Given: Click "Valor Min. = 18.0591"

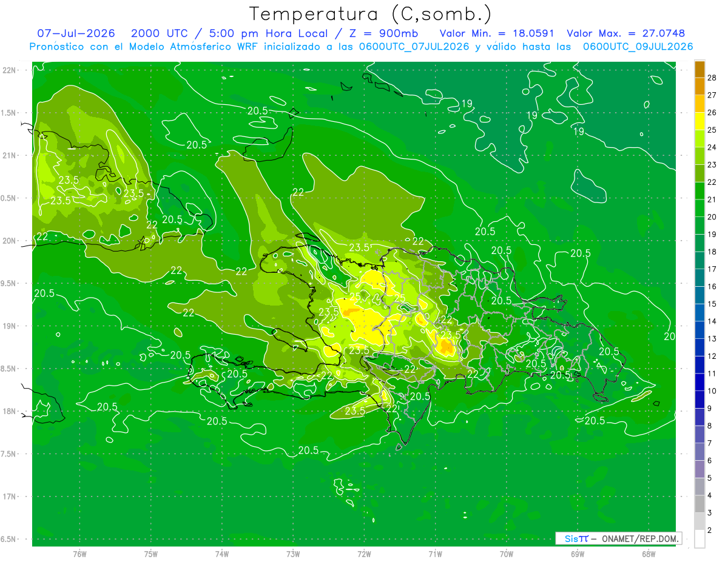Looking at the screenshot, I should [x=496, y=33].
